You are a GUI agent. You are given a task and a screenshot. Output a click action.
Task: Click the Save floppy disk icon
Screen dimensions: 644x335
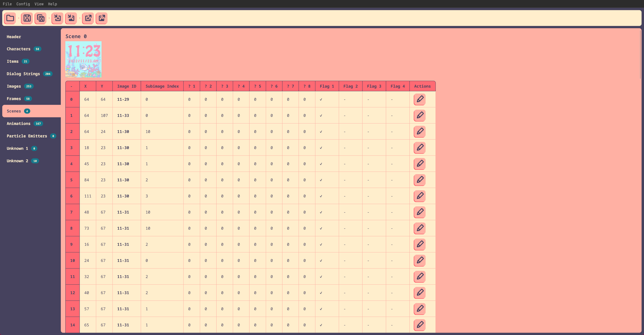(27, 18)
